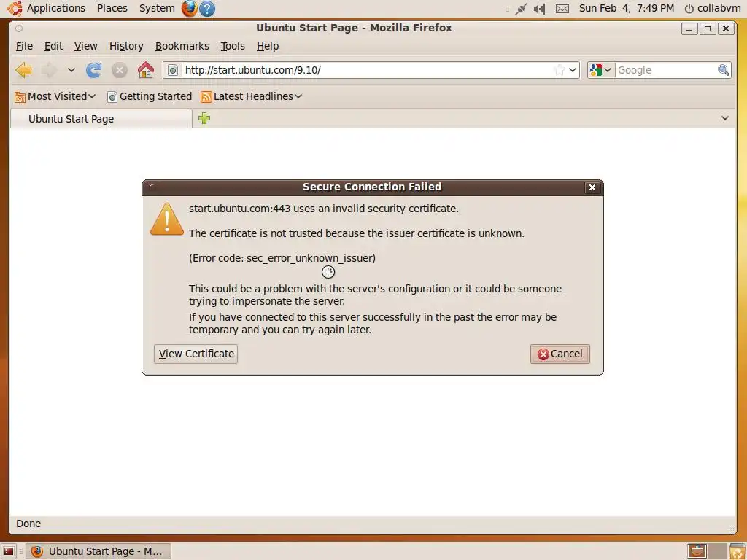This screenshot has height=560, width=747.
Task: Click the URL address field
Action: click(367, 70)
